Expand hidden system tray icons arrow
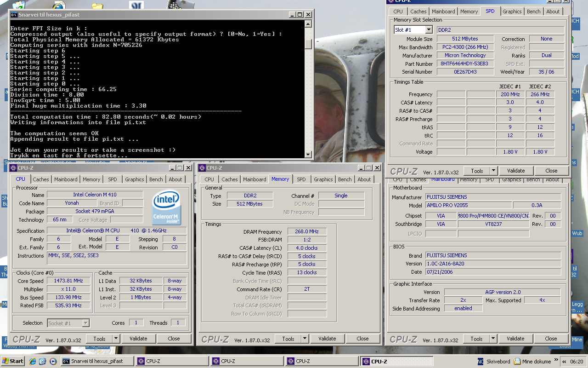 (564, 362)
